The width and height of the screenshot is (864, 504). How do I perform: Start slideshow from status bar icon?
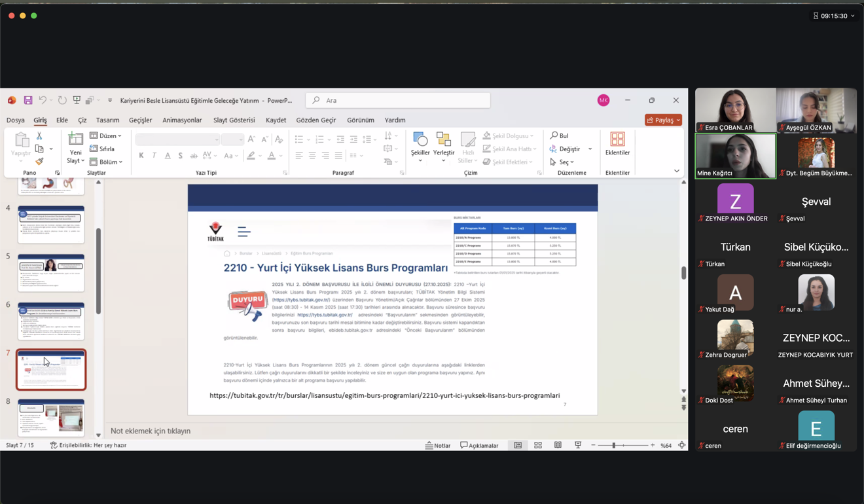578,445
